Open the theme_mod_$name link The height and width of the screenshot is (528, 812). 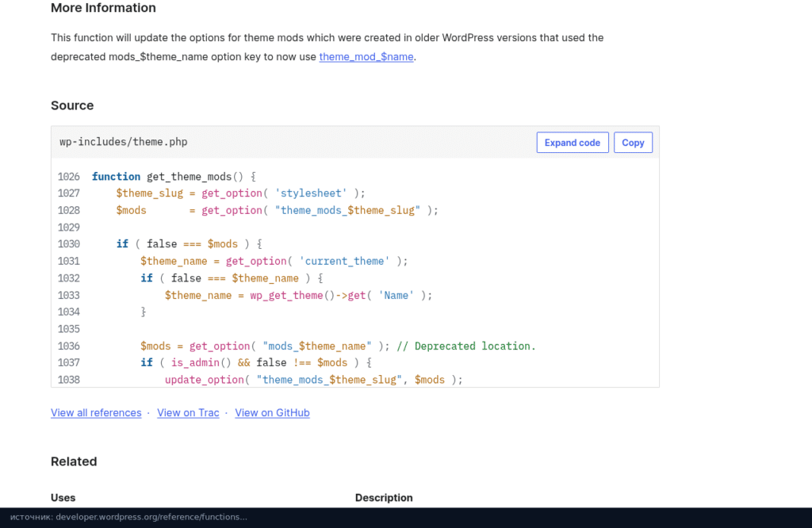(x=366, y=56)
